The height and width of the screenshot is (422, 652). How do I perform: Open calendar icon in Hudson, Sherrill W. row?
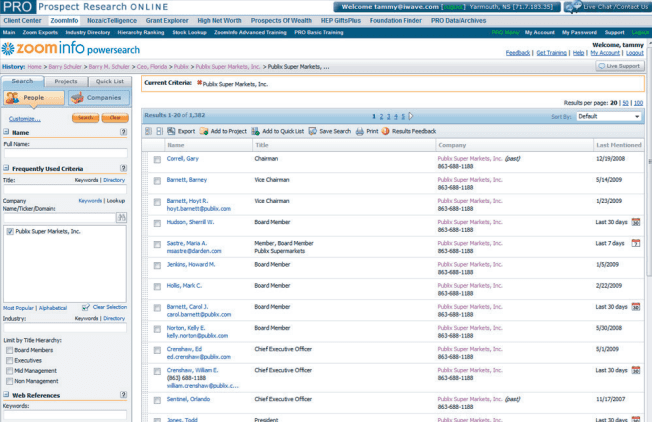(x=636, y=222)
